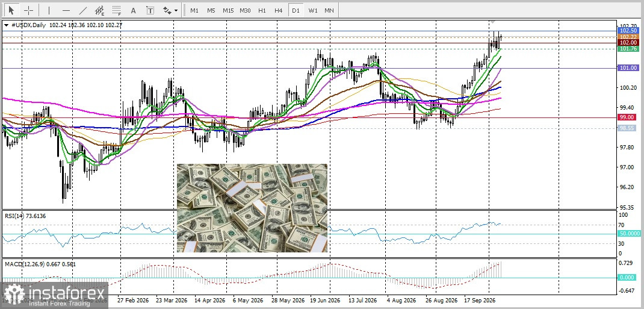Click the dark red 102.00 level tag

pos(628,43)
